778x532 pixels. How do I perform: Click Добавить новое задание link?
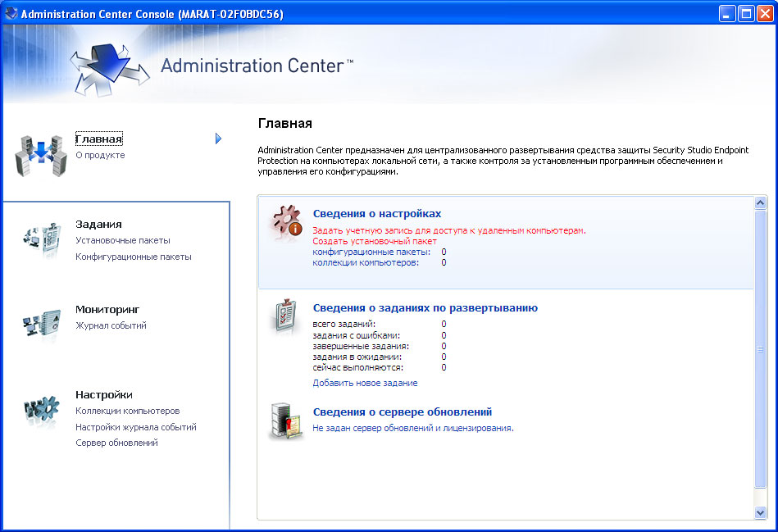pos(365,383)
